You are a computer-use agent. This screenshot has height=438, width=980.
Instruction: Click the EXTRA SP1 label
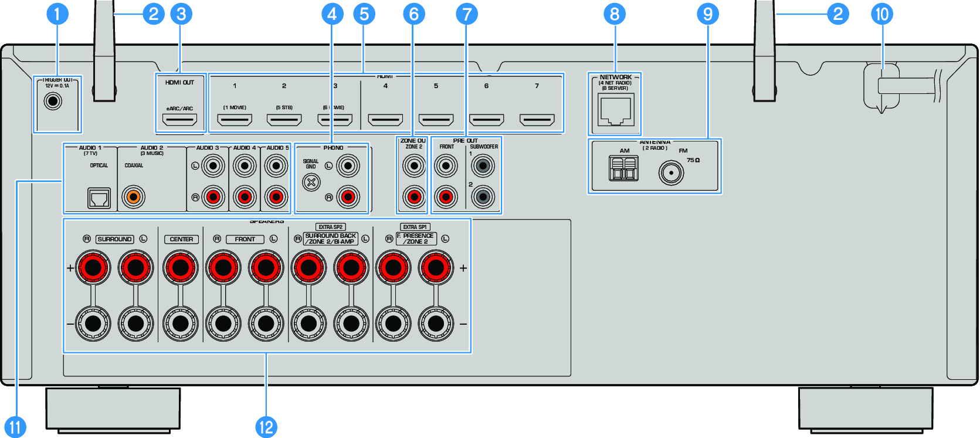click(415, 227)
